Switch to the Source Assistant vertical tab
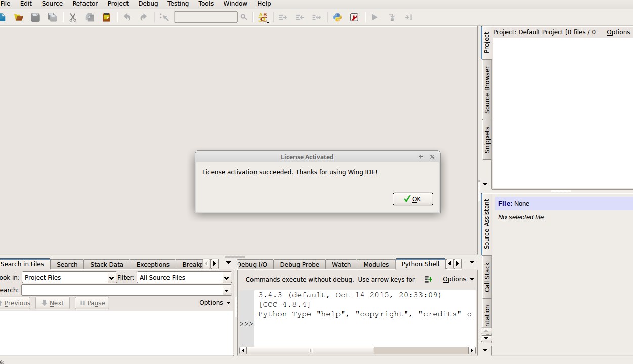633x364 pixels. coord(487,223)
